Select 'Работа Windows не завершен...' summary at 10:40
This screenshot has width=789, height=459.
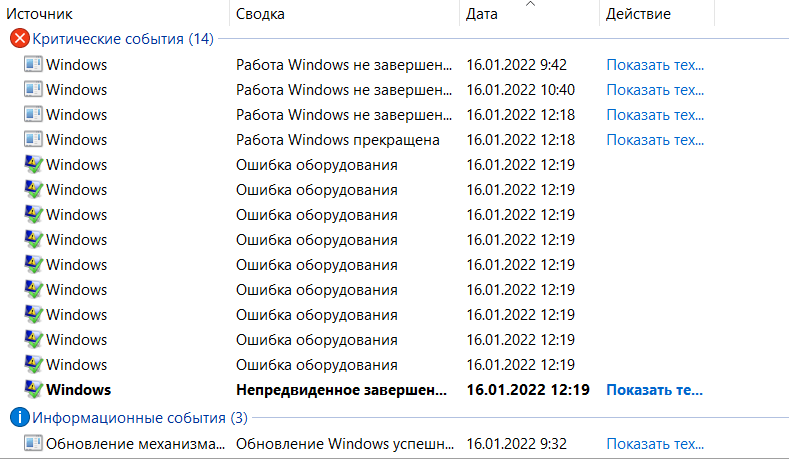coord(344,90)
